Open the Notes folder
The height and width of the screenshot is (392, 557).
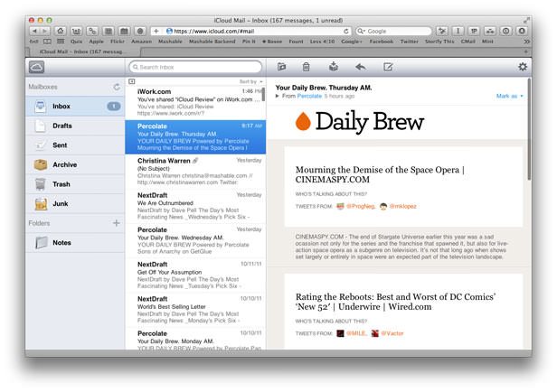coord(75,243)
